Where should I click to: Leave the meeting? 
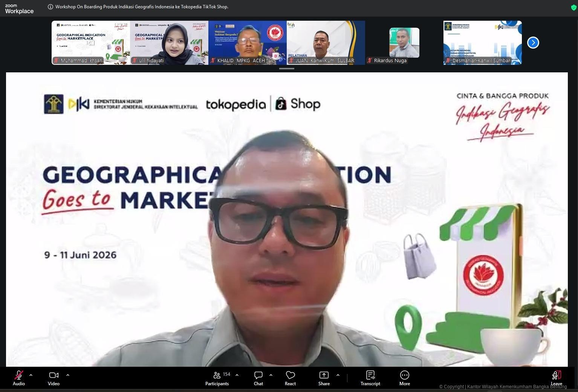pos(557,378)
